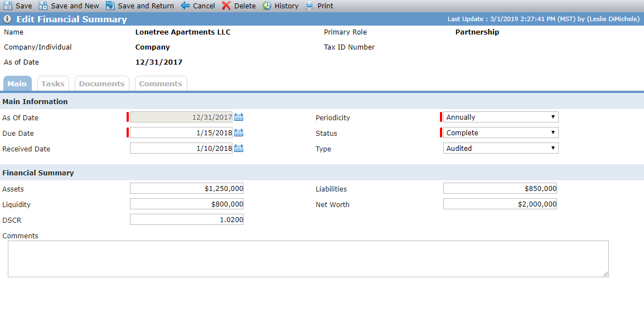Click the Print text button

(325, 6)
